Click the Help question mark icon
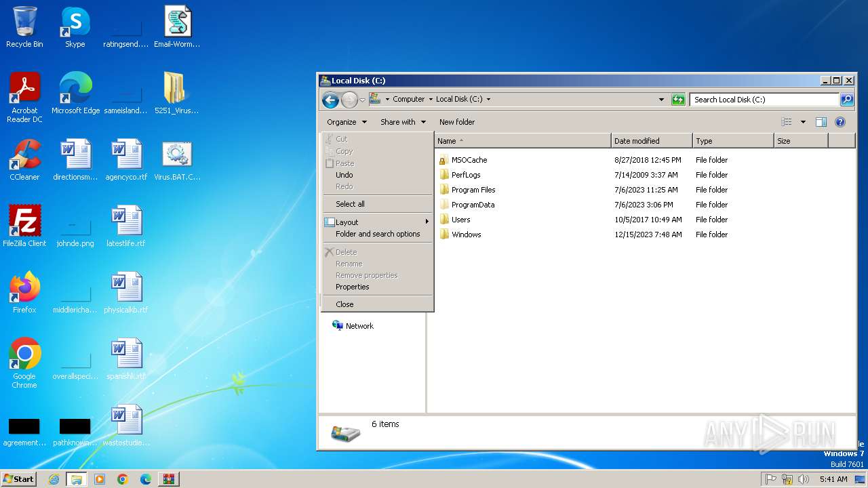Viewport: 868px width, 488px height. (x=840, y=122)
